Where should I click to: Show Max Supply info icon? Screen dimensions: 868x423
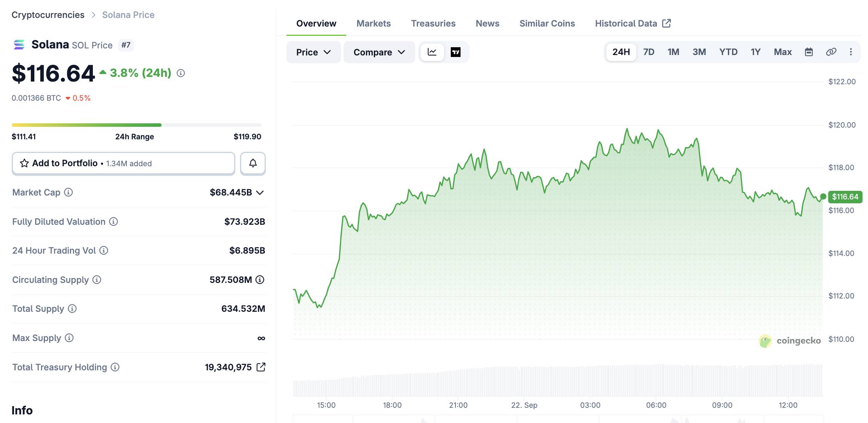tap(69, 338)
